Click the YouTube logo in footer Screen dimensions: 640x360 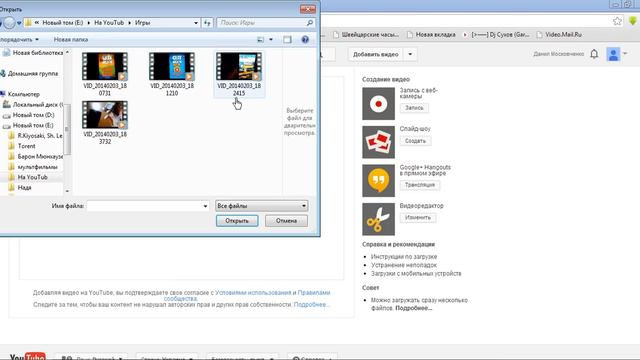pyautogui.click(x=27, y=356)
